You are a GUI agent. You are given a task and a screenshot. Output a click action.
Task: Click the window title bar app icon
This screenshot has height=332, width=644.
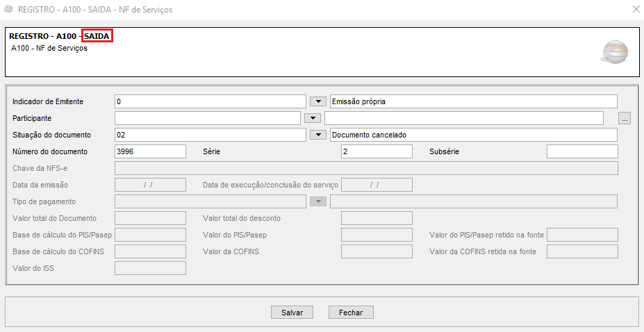(8, 10)
